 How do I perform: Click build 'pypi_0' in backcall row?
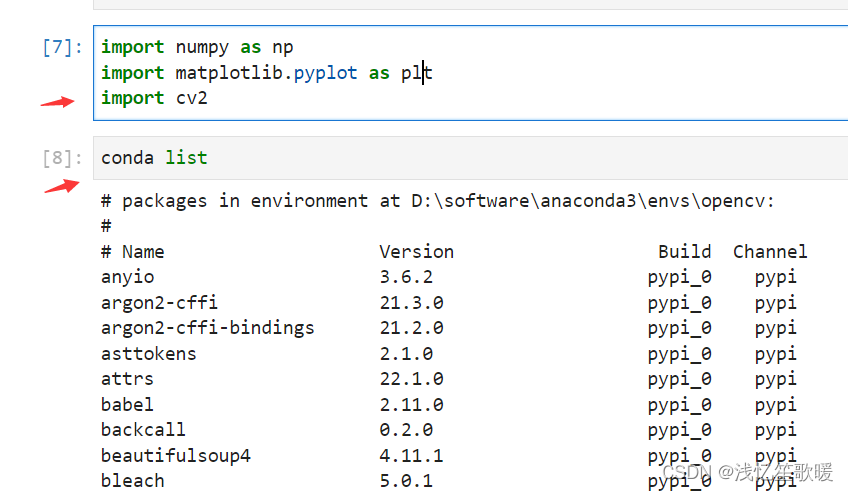[679, 430]
